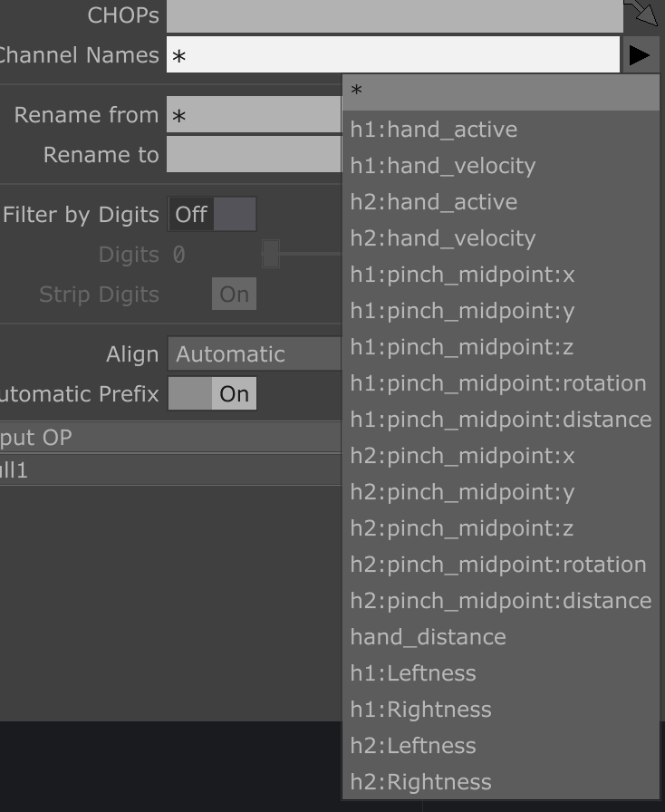Toggle the Filter by Digits switch
Screen dimensions: 665x812
212,215
